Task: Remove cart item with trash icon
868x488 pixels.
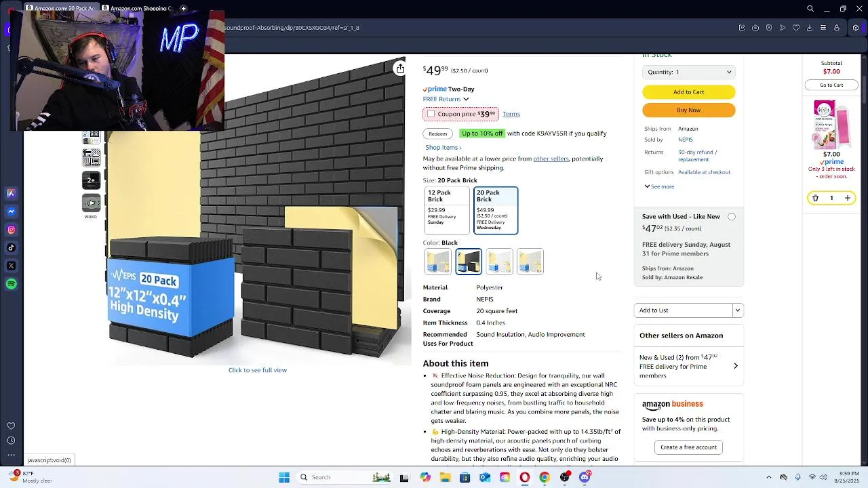Action: (x=815, y=198)
